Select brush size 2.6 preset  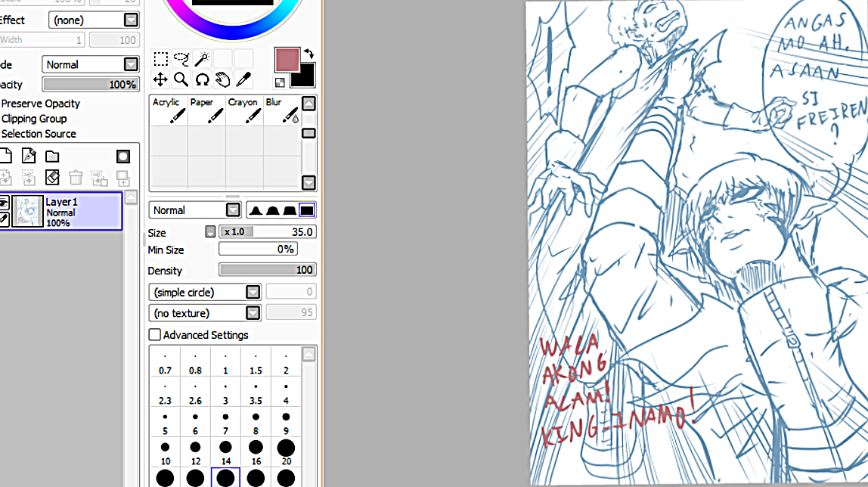click(x=195, y=394)
